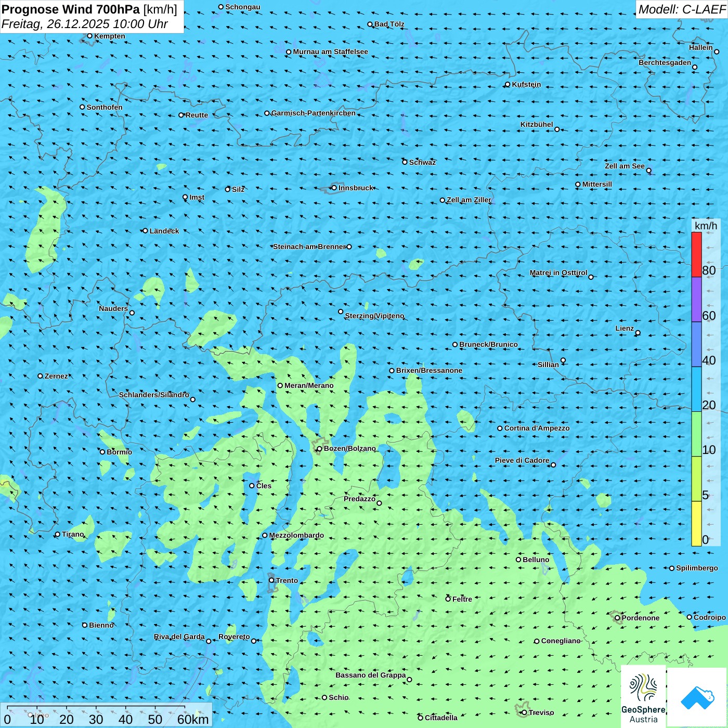Click the 'Freitag, 26.12.2025 10:00 Uhr' date text
Screen dimensions: 728x728
pyautogui.click(x=85, y=24)
